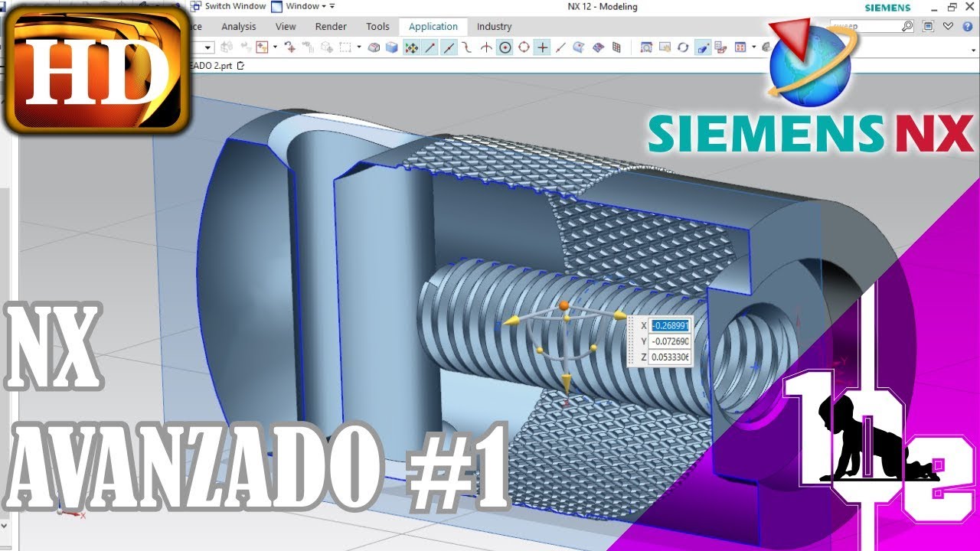Image resolution: width=980 pixels, height=551 pixels.
Task: Open the selection filter combo box arrow
Action: pos(206,47)
